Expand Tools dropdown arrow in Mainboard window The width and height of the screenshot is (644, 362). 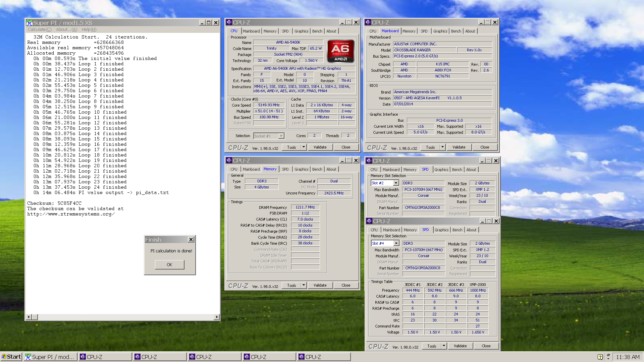click(x=442, y=147)
